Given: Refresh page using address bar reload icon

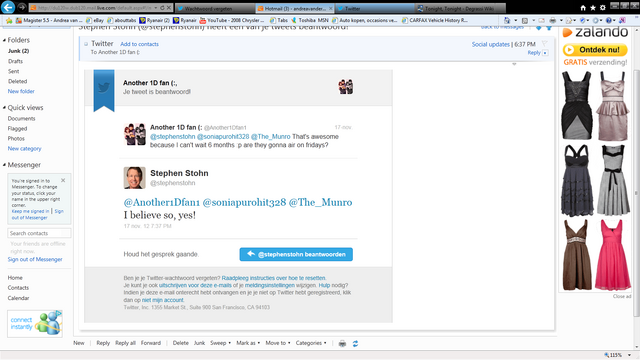Looking at the screenshot, I should tap(162, 8).
